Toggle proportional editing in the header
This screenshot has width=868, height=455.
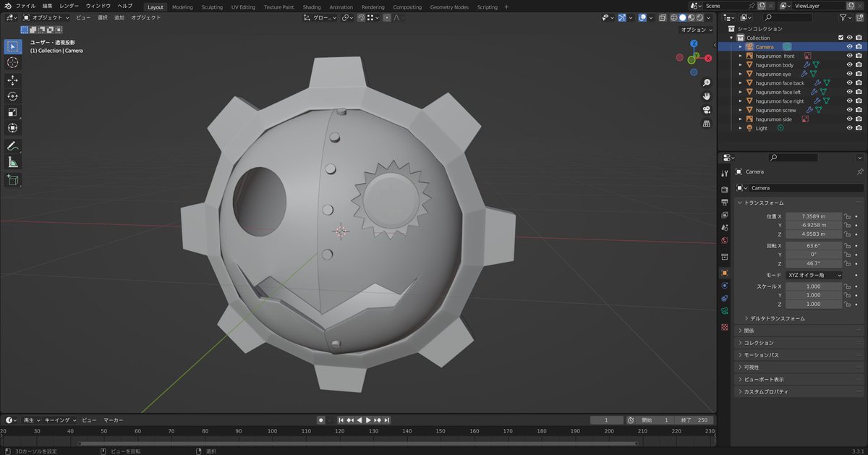pos(387,17)
